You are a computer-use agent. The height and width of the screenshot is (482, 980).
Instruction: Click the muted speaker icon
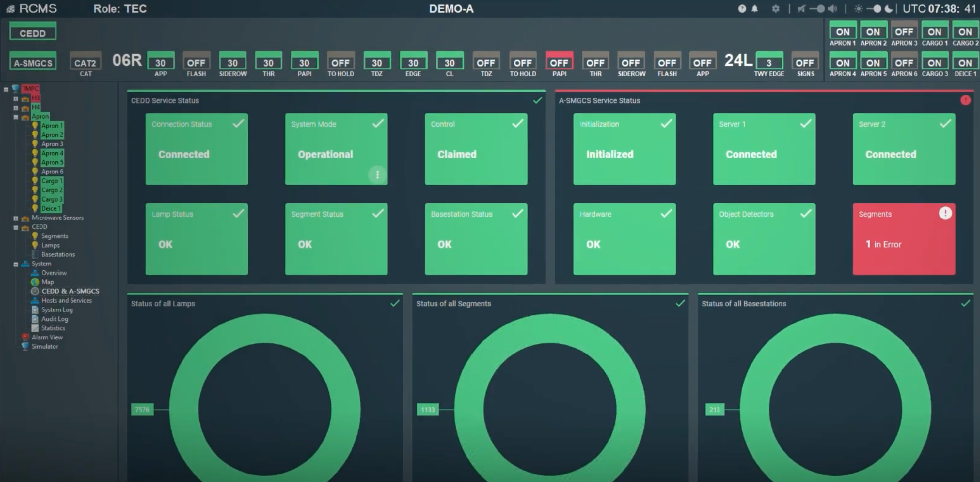coord(801,9)
